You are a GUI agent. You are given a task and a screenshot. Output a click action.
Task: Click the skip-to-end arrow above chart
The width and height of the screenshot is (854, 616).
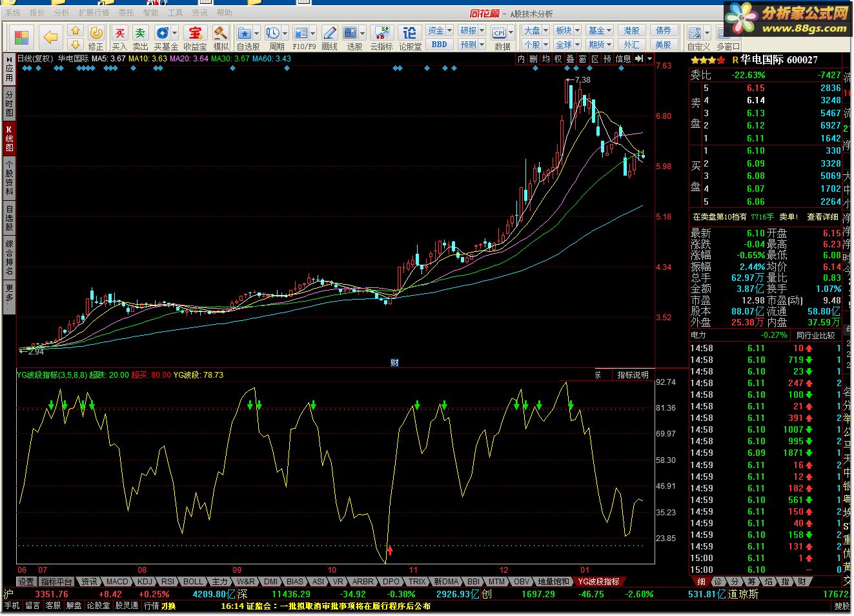[x=638, y=59]
